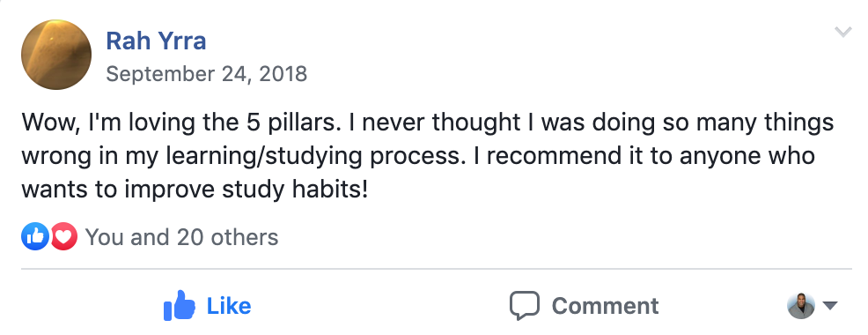View who reacted via 'You and 20 others'
This screenshot has height=335, width=868.
(x=181, y=237)
